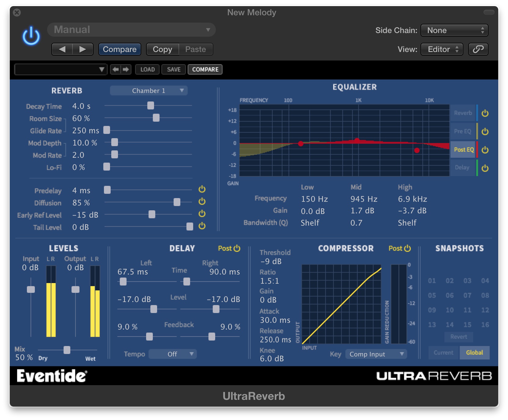Click the Paste button
508x420 pixels.
click(x=196, y=49)
